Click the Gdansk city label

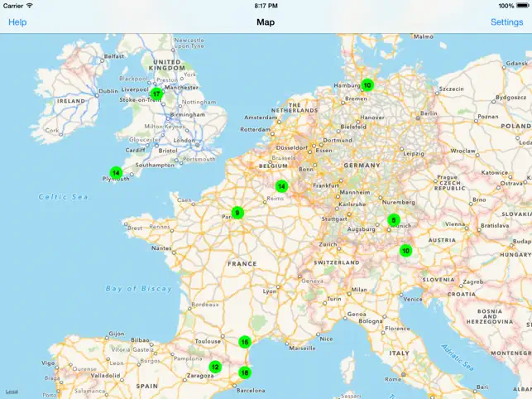[x=517, y=64]
